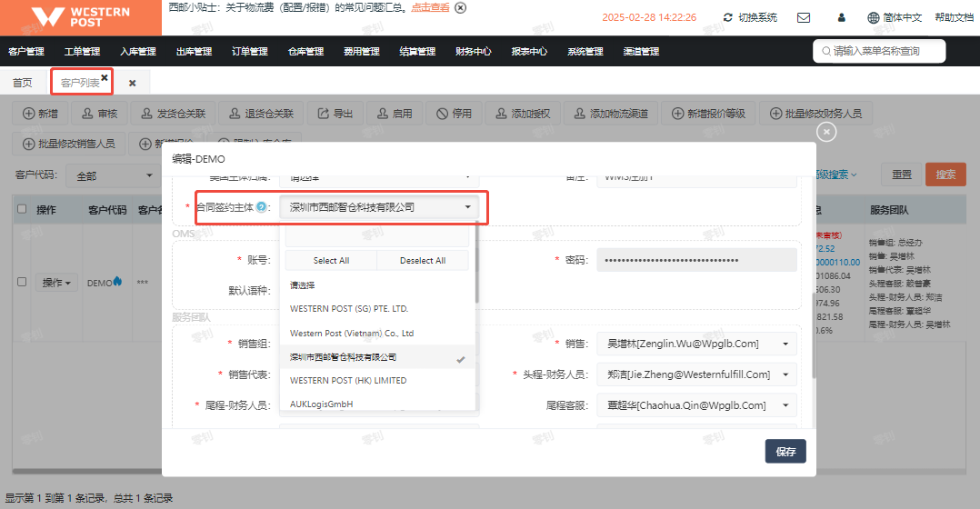
Task: Choose AUKLogisGmbH option
Action: 377,404
